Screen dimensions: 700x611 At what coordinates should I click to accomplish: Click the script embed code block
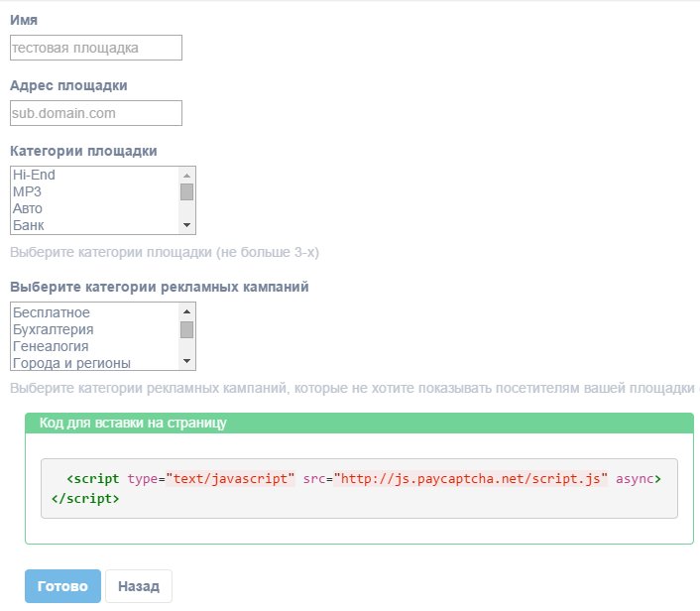(x=359, y=488)
